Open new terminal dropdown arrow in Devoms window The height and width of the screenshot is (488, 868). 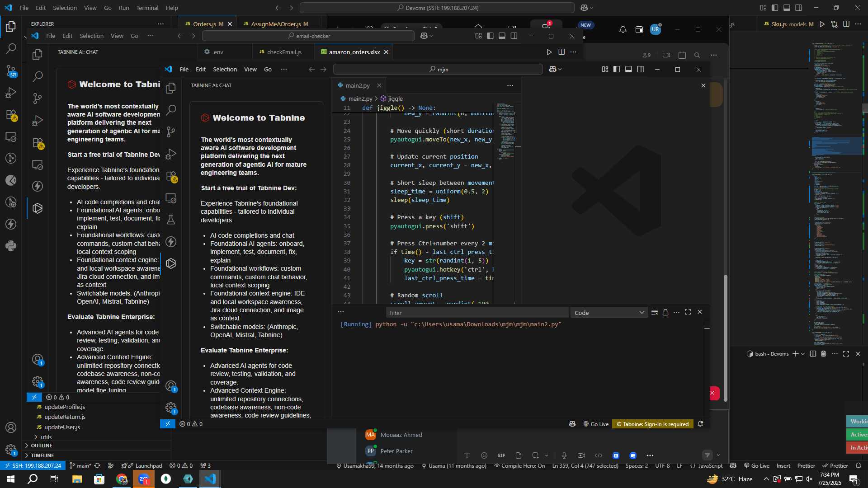[803, 354]
